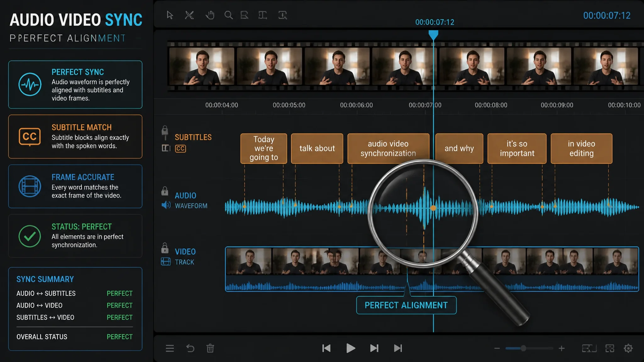The width and height of the screenshot is (644, 362).
Task: Click the film strip icon beside Track
Action: (166, 261)
